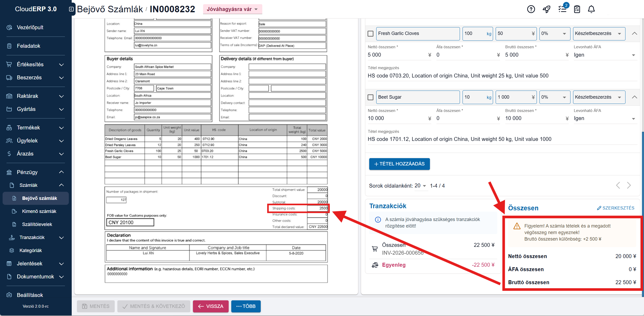Click the TÉTEL HOZZÁADÁS button
The height and width of the screenshot is (316, 644).
pos(399,164)
